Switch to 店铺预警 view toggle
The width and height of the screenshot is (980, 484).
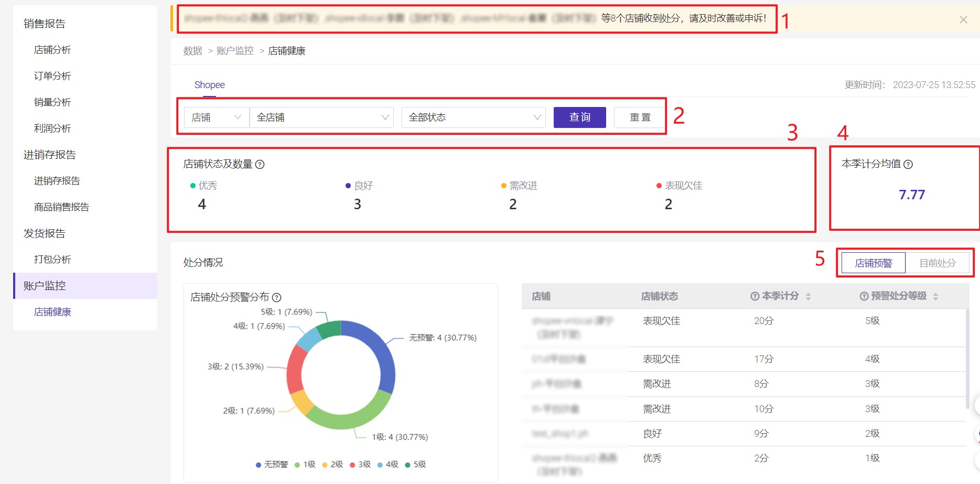click(x=873, y=263)
